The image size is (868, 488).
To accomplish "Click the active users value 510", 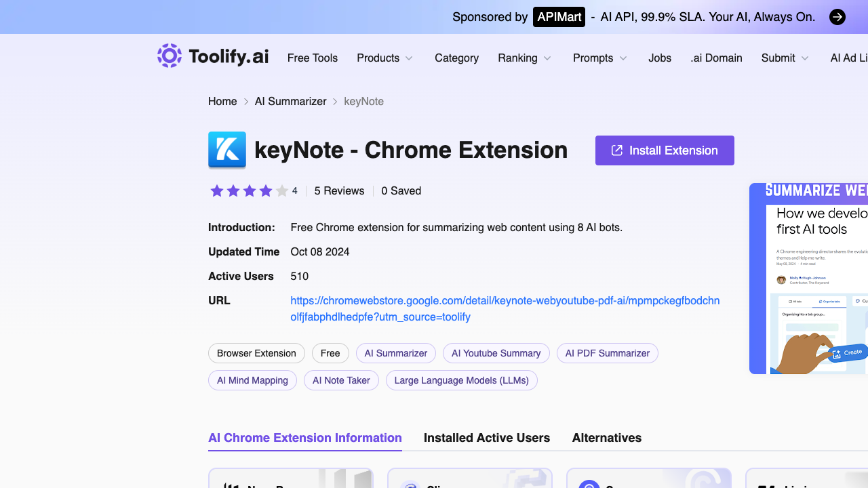I will (299, 277).
